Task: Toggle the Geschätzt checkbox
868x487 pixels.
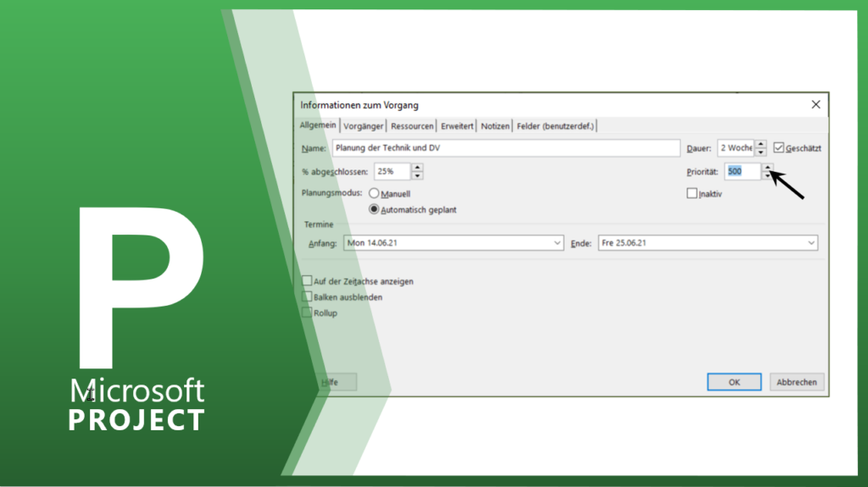Action: (779, 147)
